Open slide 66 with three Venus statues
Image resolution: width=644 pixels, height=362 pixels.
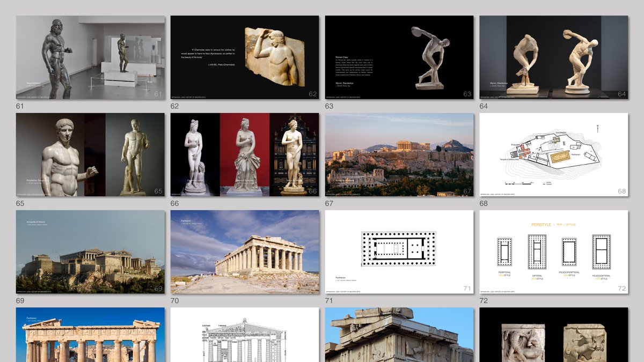pyautogui.click(x=245, y=154)
